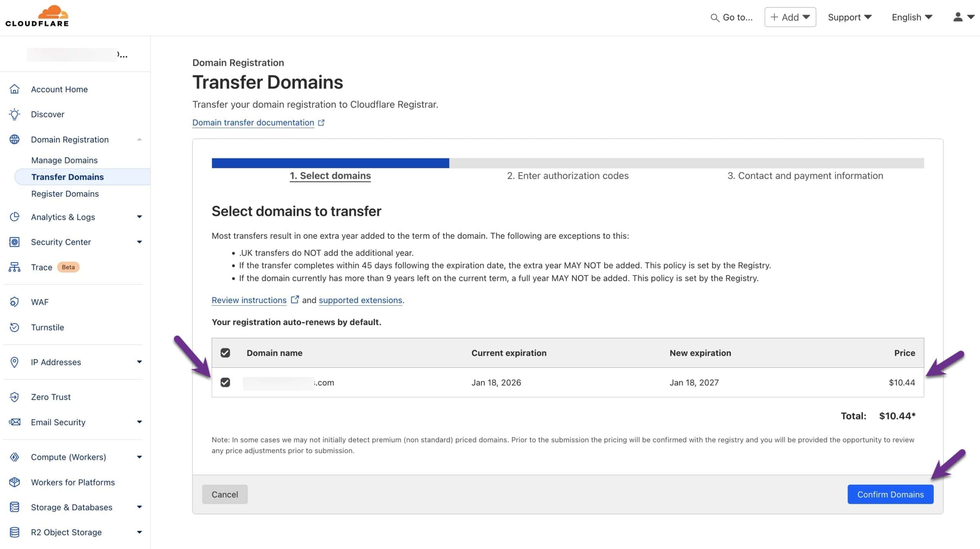Click step 3. Contact and payment information
Screen dimensions: 980x549
pos(805,176)
